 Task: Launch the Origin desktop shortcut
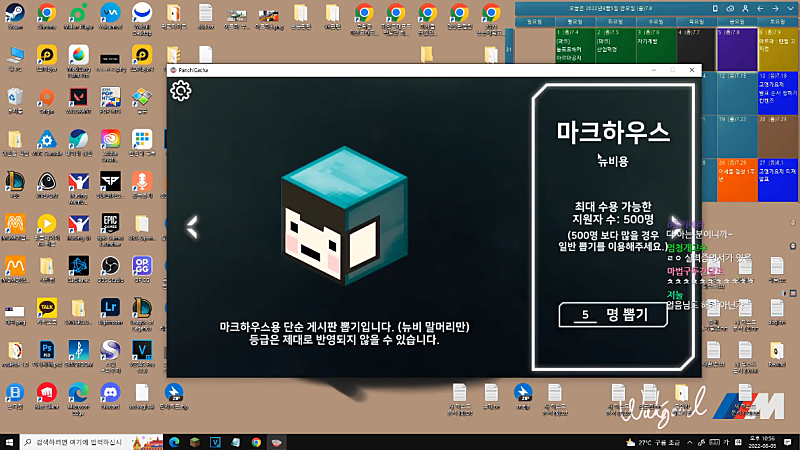click(x=46, y=101)
